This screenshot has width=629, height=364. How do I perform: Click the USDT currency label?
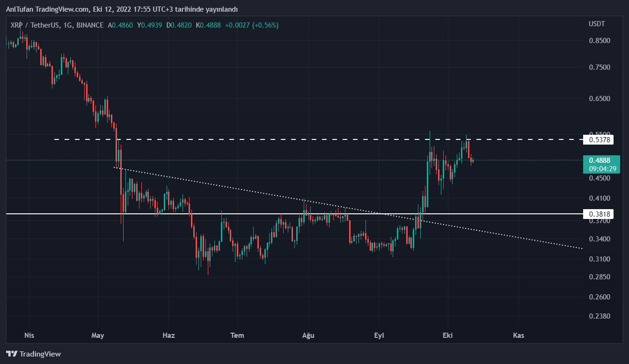click(x=597, y=24)
